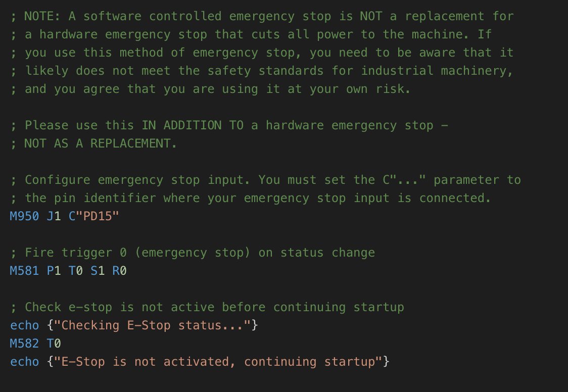Click the "IN ADDITION TO" comment text
The width and height of the screenshot is (568, 392).
(x=193, y=125)
